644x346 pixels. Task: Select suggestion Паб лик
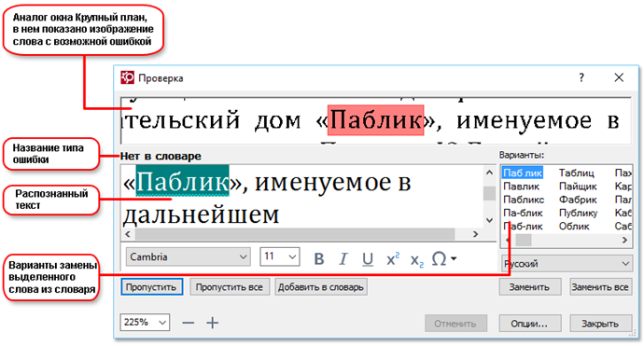tap(523, 173)
